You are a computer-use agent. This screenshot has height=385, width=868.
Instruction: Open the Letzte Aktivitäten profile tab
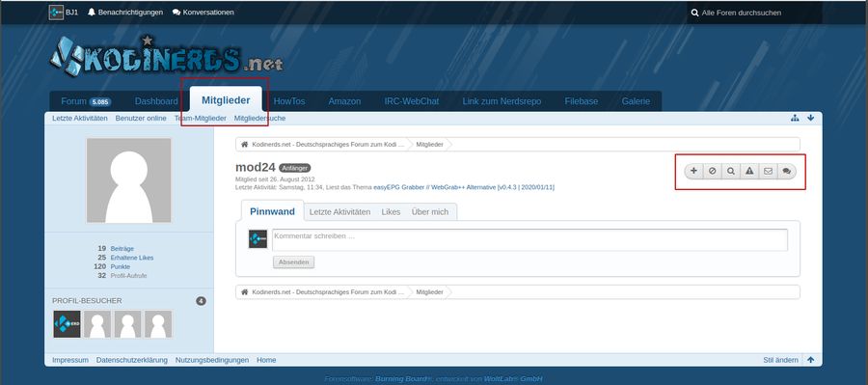pos(339,211)
